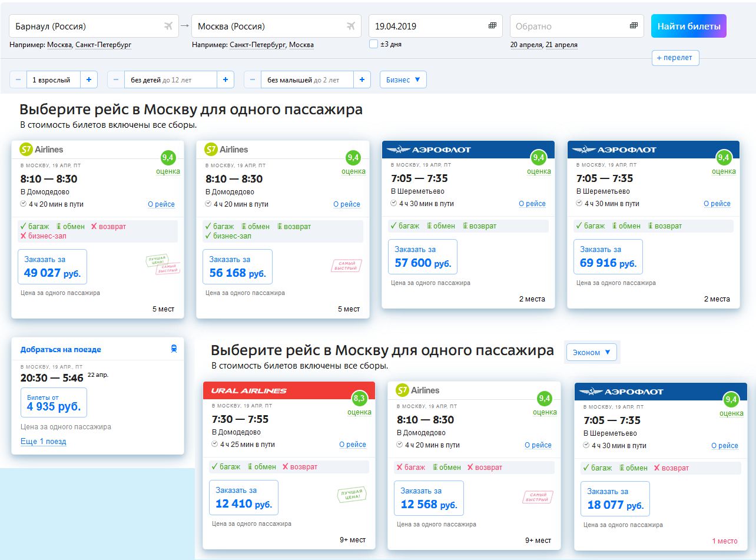Viewport: 756px width, 560px height.
Task: Expand Еще 1 поезд train options
Action: click(x=43, y=441)
